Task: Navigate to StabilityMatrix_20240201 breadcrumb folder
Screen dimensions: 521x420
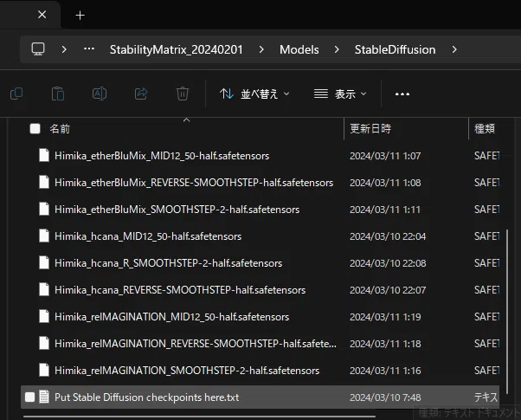Action: click(x=177, y=49)
